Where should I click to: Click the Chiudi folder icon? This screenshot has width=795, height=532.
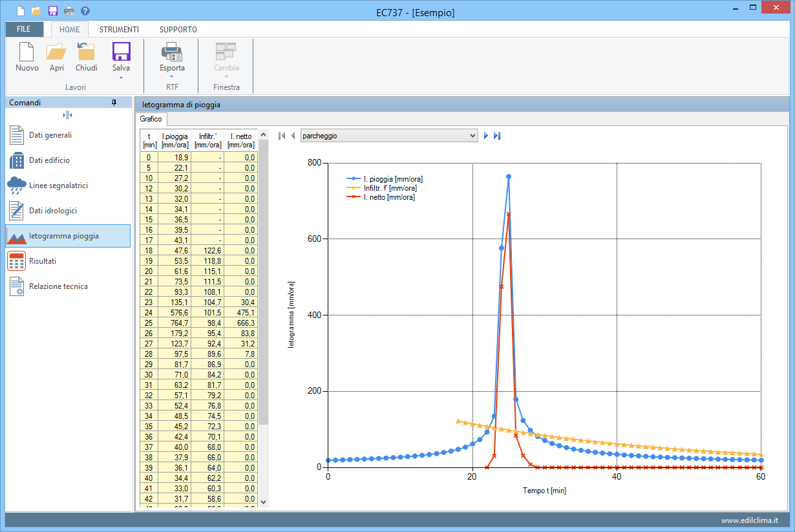tap(86, 52)
